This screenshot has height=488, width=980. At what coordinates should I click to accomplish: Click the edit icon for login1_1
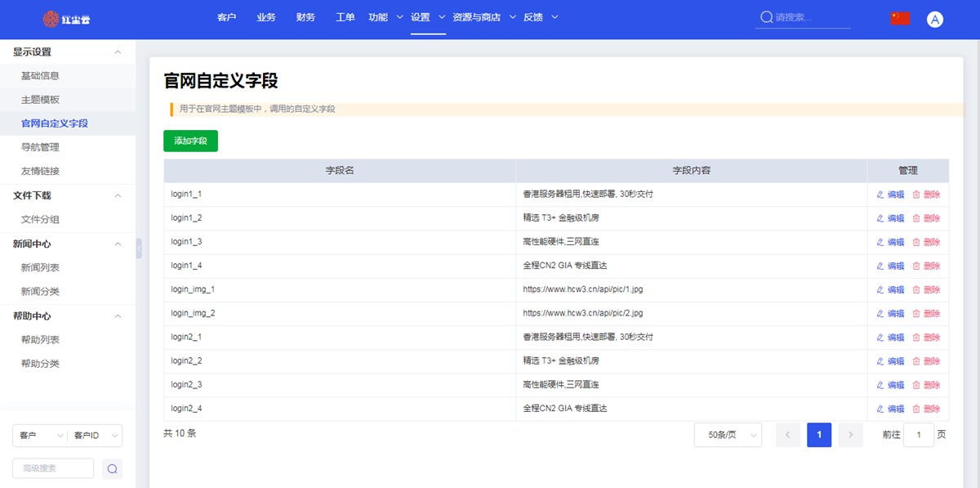click(x=880, y=195)
